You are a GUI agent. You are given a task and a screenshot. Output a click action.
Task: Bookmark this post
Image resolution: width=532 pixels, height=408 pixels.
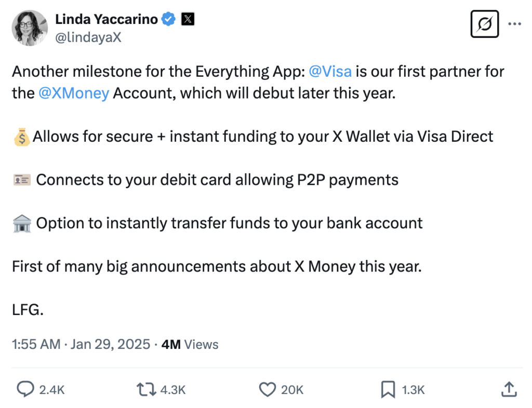point(389,389)
